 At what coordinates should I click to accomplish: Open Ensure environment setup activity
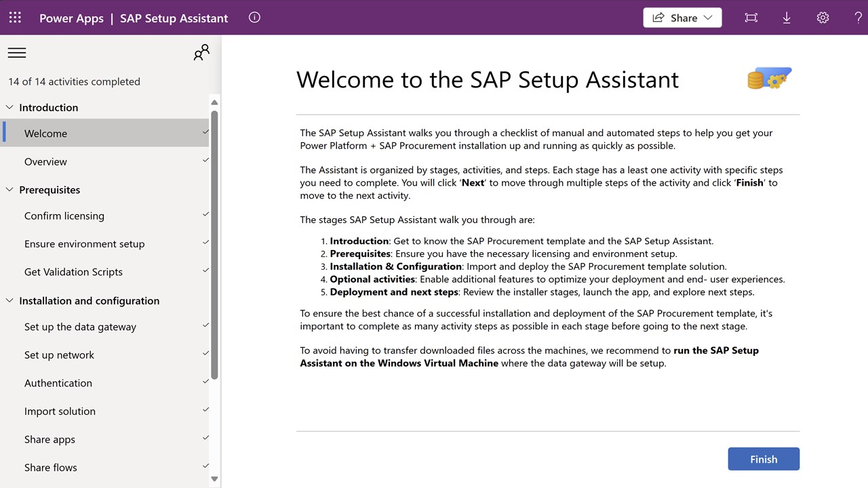[106, 244]
